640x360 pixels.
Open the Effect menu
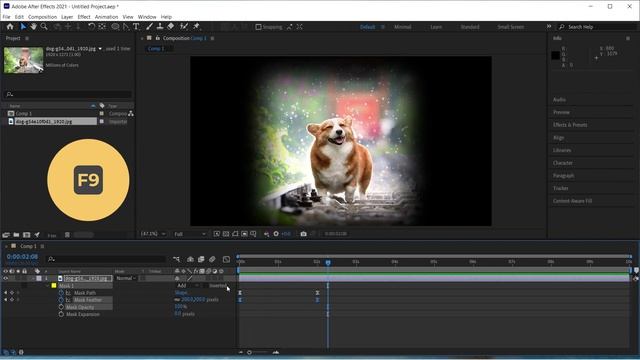click(84, 17)
